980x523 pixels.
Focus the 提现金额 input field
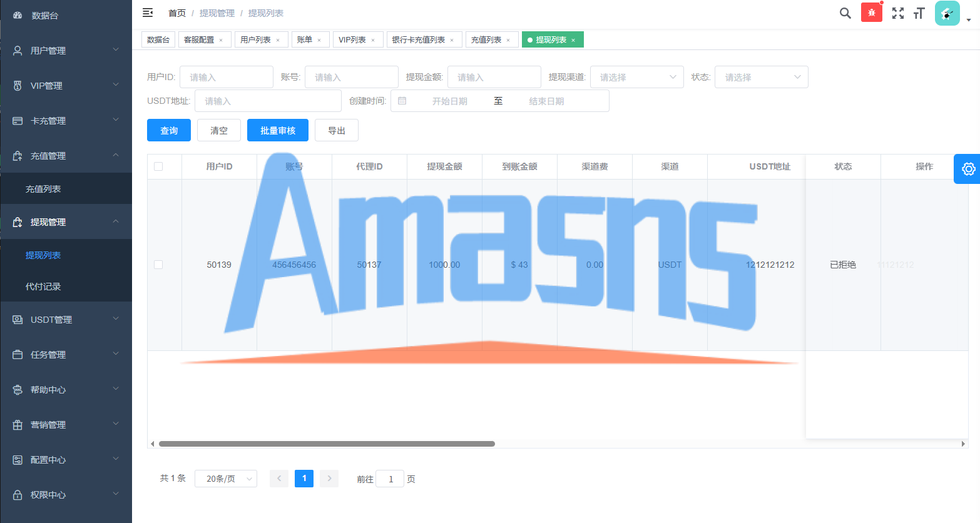coord(494,77)
